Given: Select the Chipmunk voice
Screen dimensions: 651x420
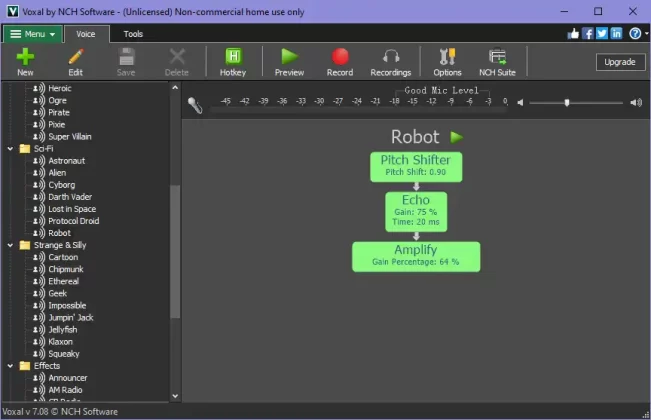Looking at the screenshot, I should point(66,269).
